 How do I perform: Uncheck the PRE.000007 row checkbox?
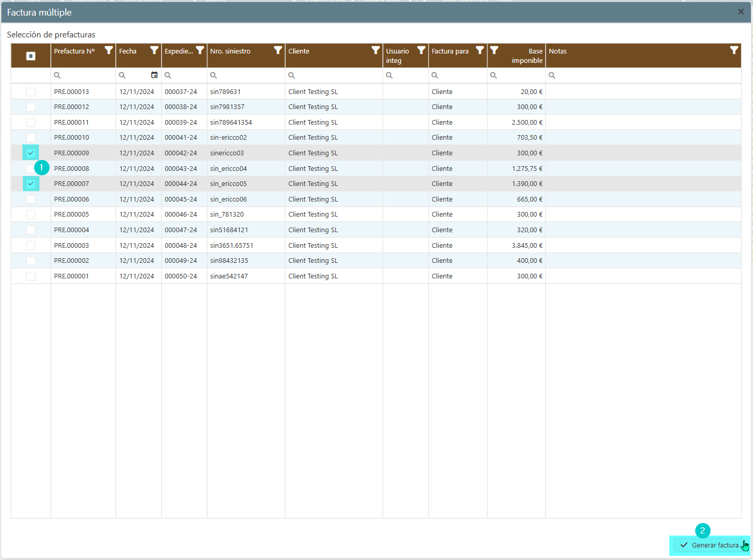pos(31,183)
